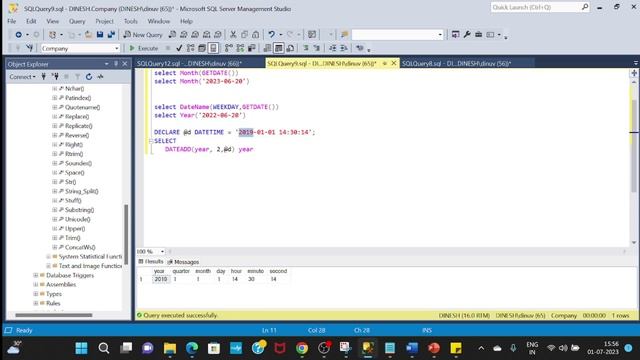The height and width of the screenshot is (360, 640).
Task: Select Results to File icon
Action: pyautogui.click(x=290, y=48)
